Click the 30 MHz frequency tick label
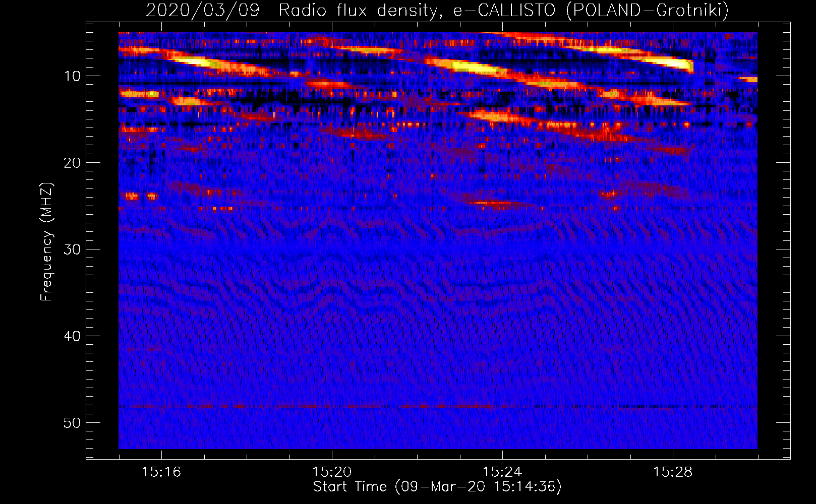 (73, 249)
